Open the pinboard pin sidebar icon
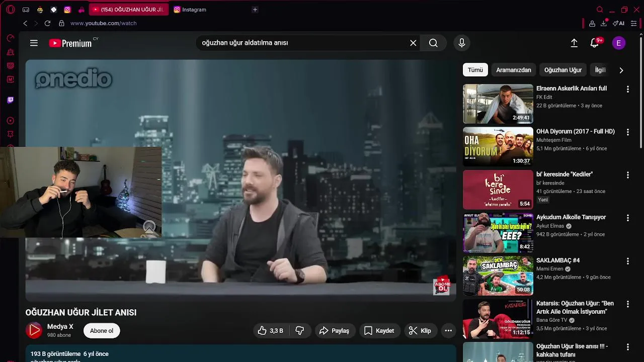The height and width of the screenshot is (362, 644). 11,134
